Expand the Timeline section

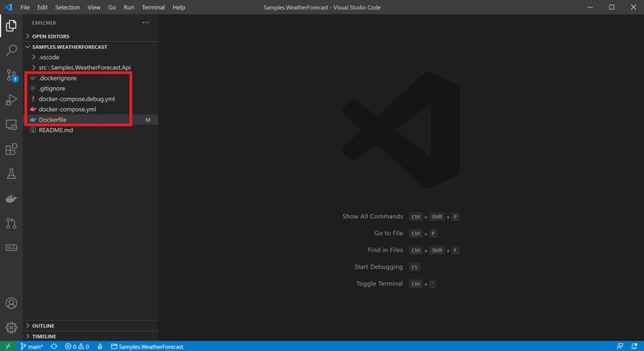point(90,337)
